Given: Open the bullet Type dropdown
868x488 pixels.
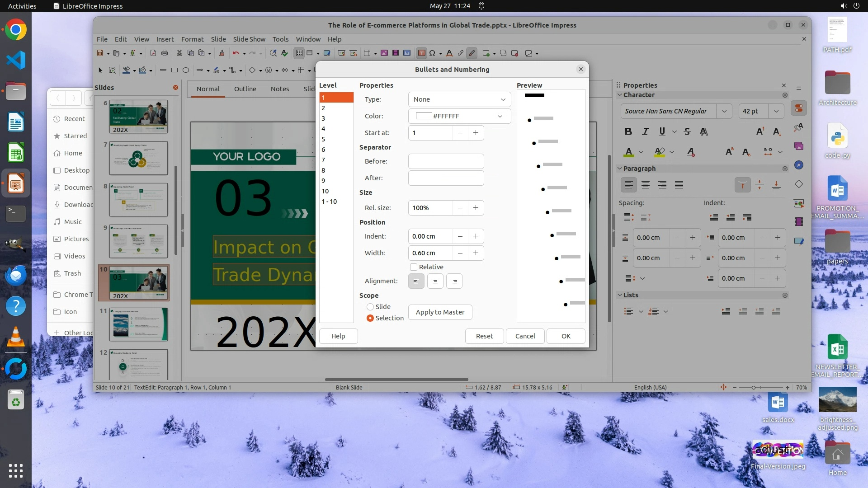Looking at the screenshot, I should coord(459,99).
